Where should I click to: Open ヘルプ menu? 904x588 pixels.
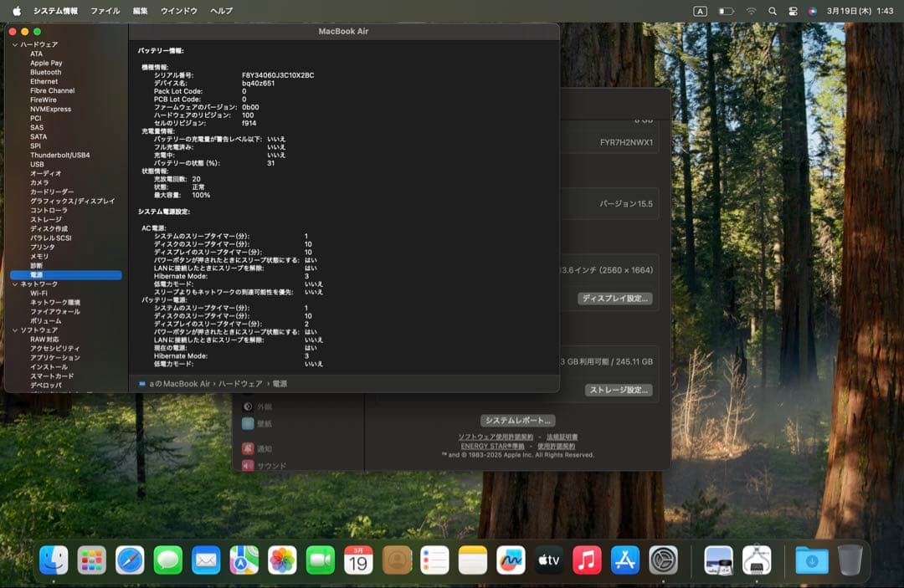click(x=221, y=11)
